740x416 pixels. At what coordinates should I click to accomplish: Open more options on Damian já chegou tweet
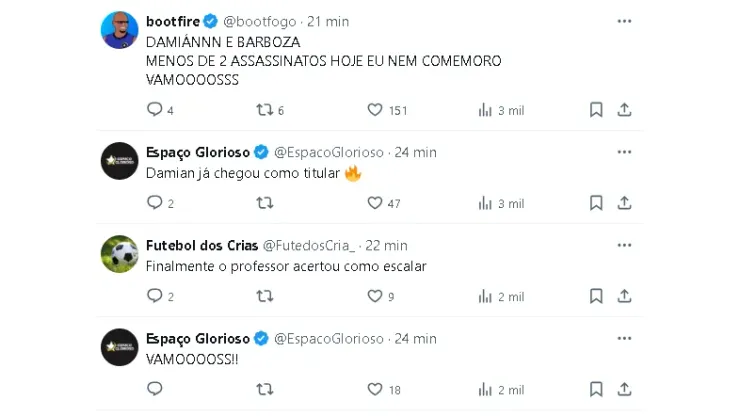pyautogui.click(x=625, y=152)
